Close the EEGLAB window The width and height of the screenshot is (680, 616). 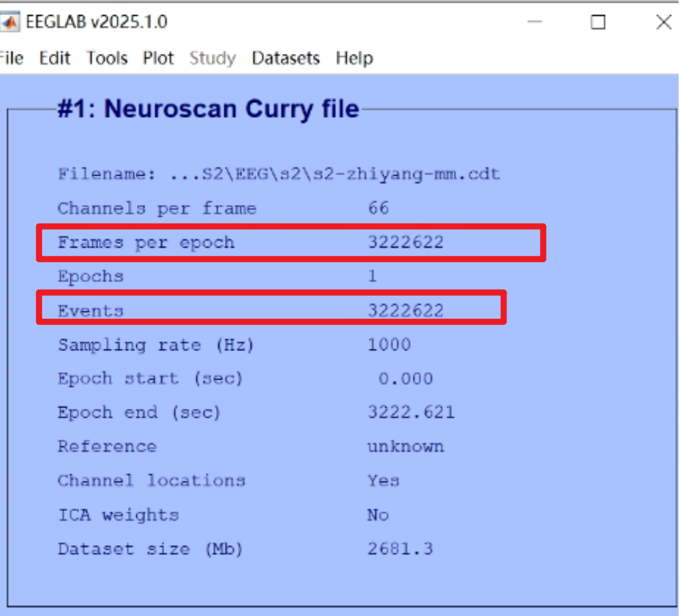(x=664, y=22)
